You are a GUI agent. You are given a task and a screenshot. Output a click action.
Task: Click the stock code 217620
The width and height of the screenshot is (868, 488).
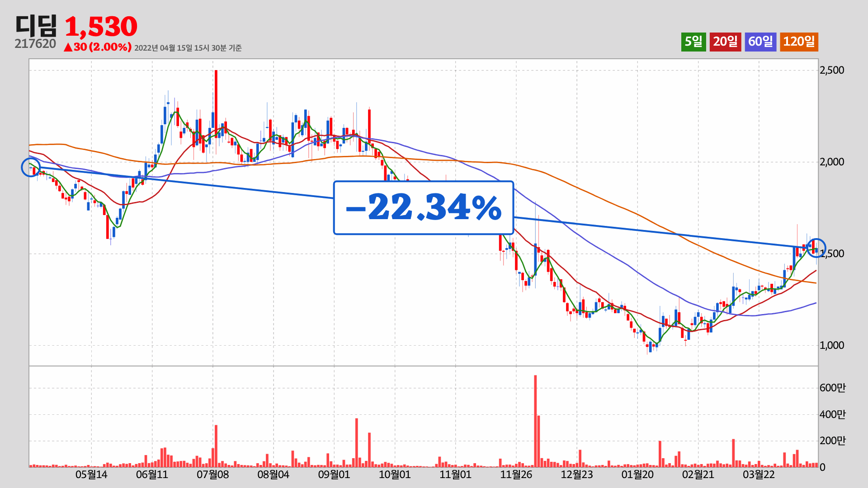[x=35, y=44]
